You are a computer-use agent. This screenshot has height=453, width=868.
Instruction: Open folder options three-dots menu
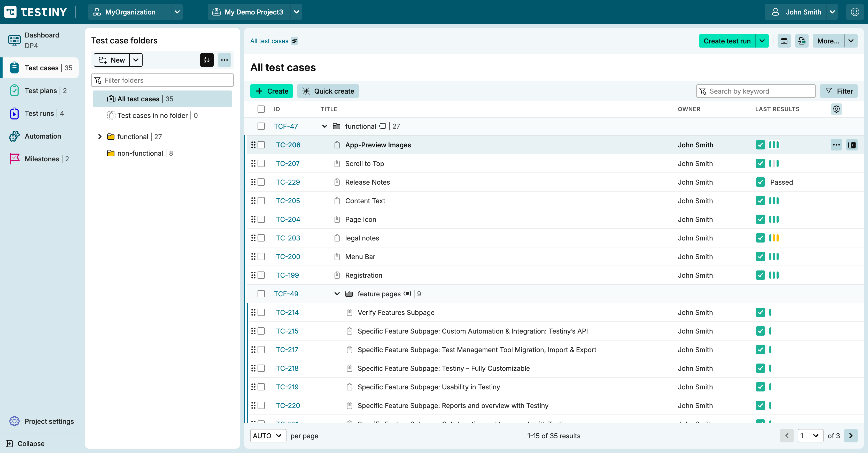224,60
